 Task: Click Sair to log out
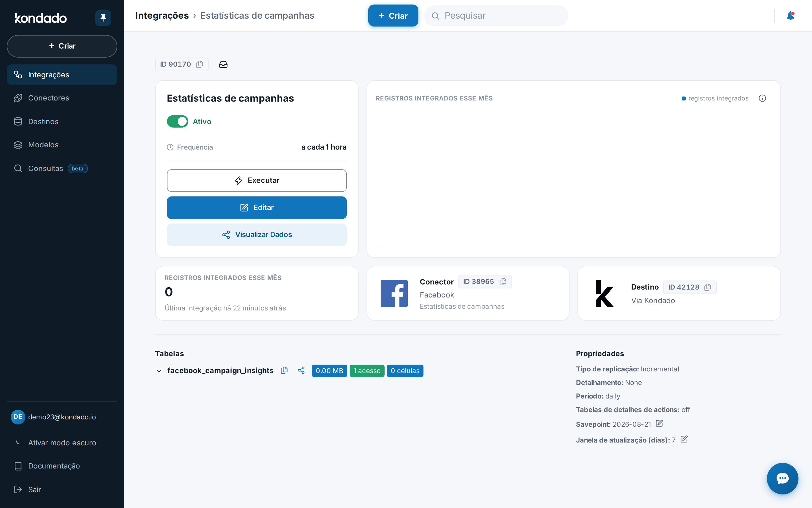click(62, 490)
